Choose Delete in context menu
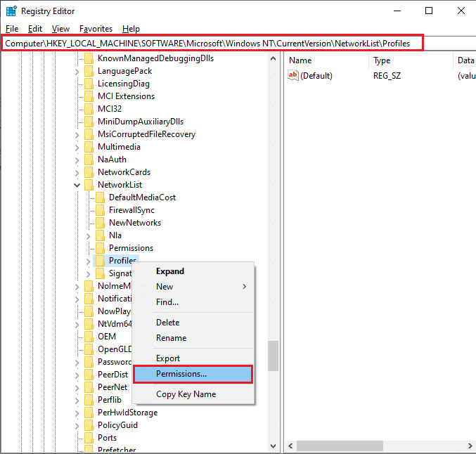Viewport: 476px width, 454px height. (193, 323)
